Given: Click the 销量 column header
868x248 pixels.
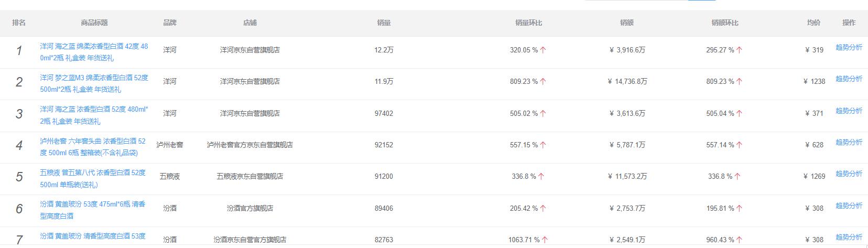Looking at the screenshot, I should tap(384, 23).
